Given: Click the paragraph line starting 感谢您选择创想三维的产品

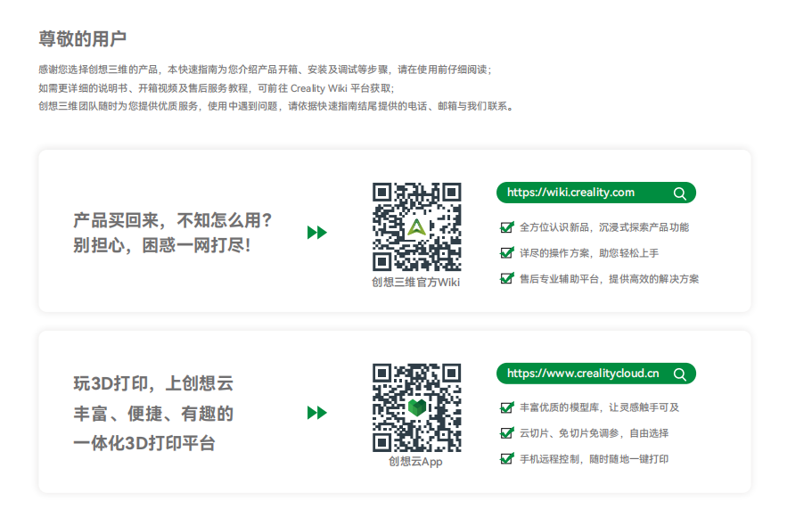Looking at the screenshot, I should (265, 70).
